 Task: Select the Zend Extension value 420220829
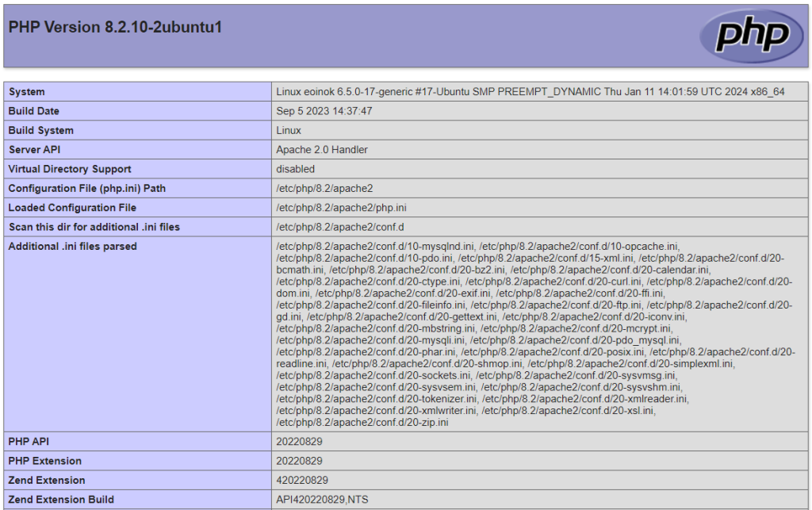[x=302, y=481]
